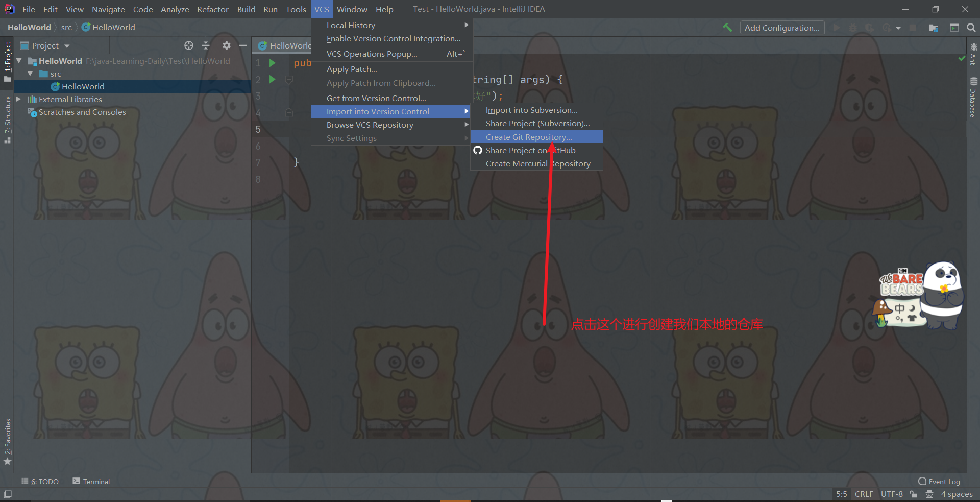Viewport: 980px width, 502px height.
Task: Click line number 5 in editor gutter
Action: coord(258,129)
